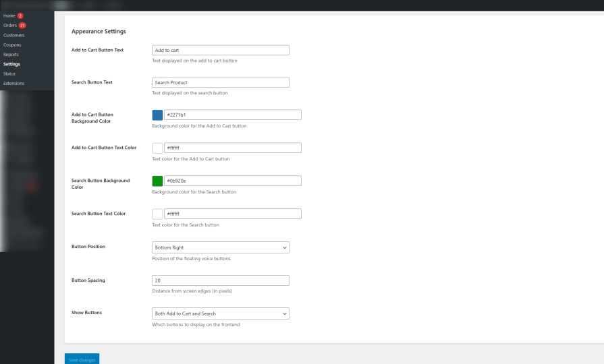Open the blue Add to Cart background swatch

157,115
